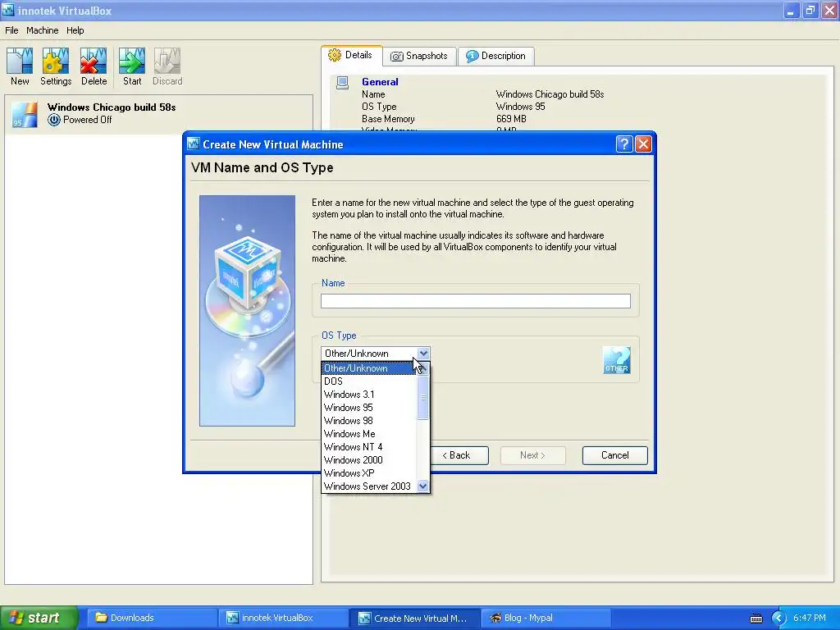
Task: Switch to innotek VirtualBox taskbar button
Action: [x=283, y=618]
